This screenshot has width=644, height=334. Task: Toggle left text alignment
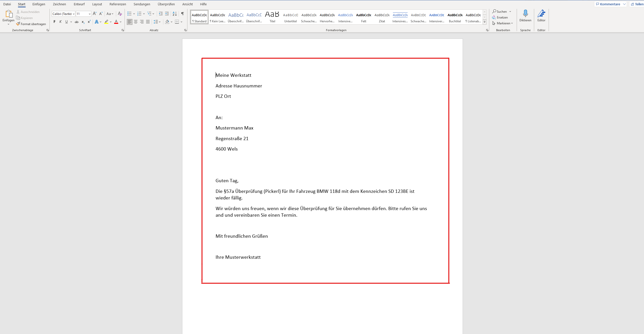[x=130, y=22]
